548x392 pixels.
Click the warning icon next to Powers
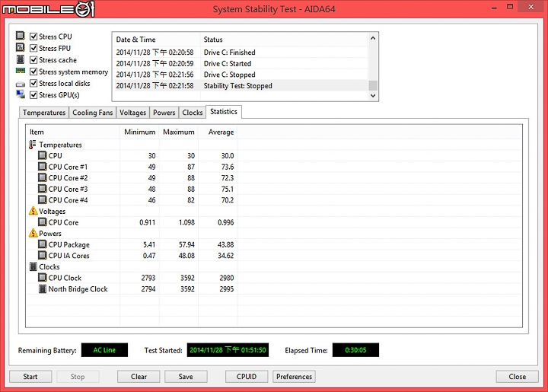[33, 233]
